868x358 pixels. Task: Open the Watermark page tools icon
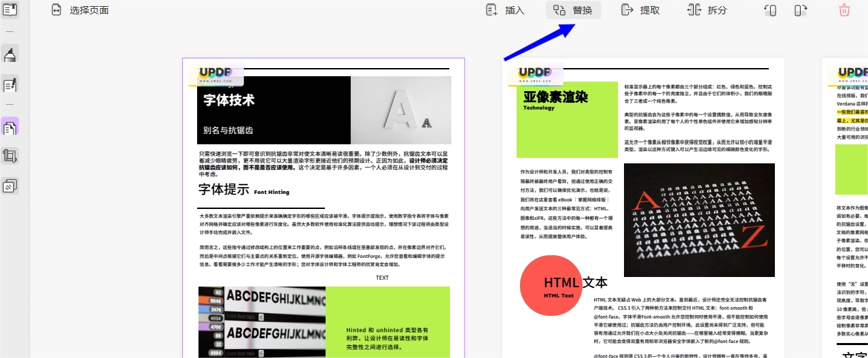[10, 185]
